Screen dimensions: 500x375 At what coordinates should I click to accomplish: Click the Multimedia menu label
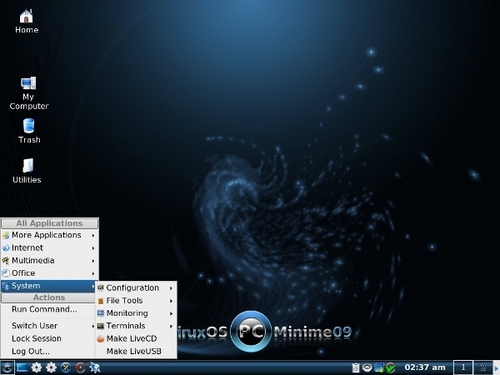(x=33, y=261)
